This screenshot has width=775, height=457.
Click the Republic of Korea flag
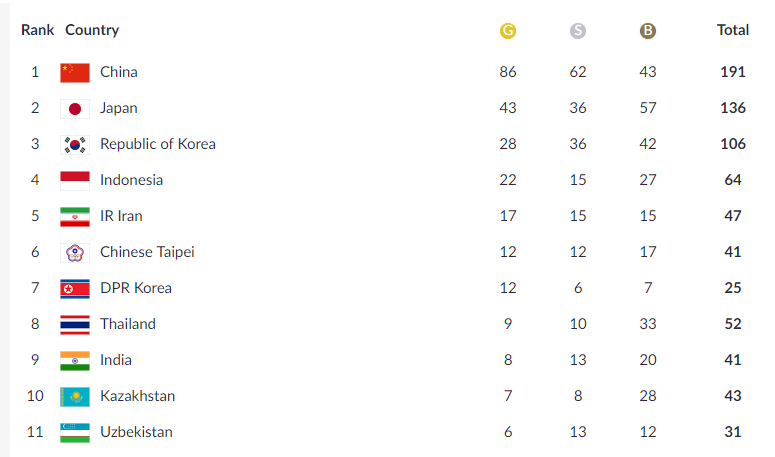tap(75, 145)
